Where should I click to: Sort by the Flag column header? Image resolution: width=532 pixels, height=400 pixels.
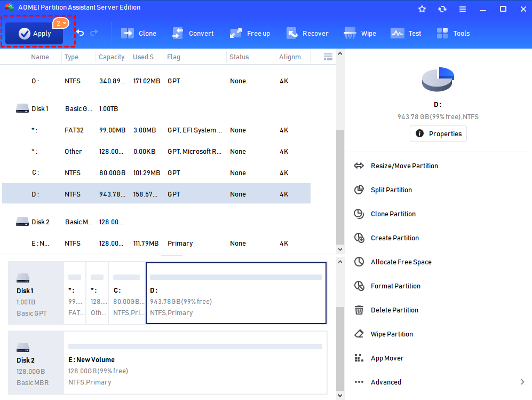(173, 57)
